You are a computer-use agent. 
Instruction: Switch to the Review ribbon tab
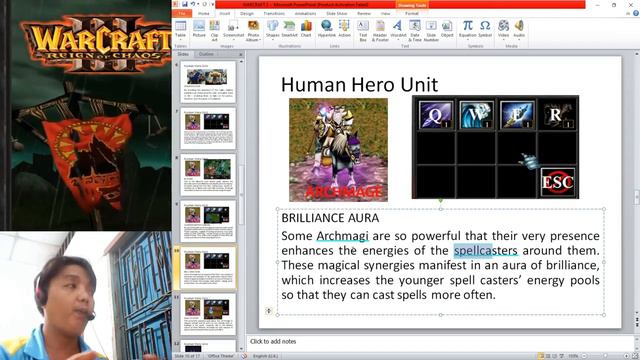click(x=364, y=13)
